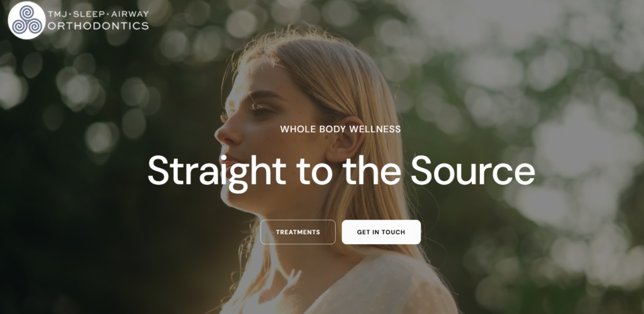
Task: Click the triple spiral logo icon
Action: 26,20
